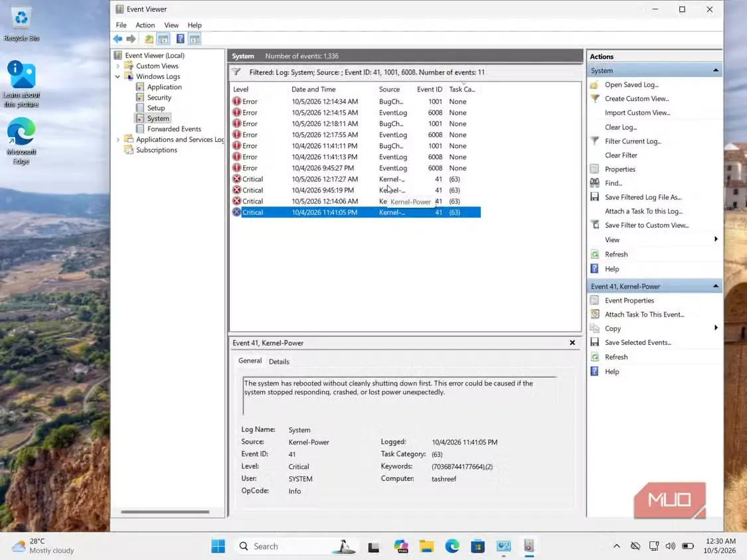Click the Help icon under System actions

pyautogui.click(x=594, y=269)
